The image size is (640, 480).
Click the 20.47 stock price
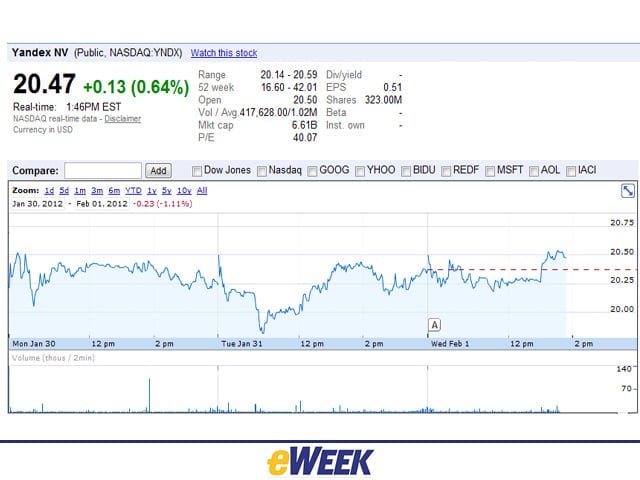coord(44,84)
